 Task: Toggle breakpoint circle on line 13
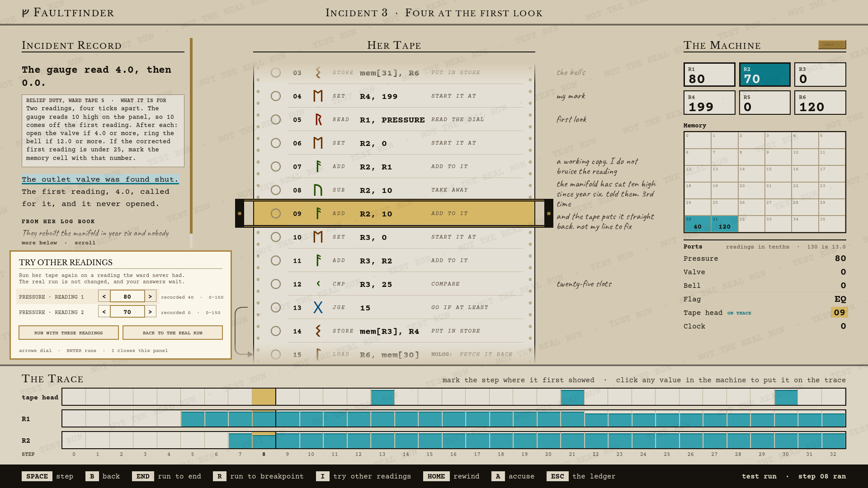pos(276,307)
